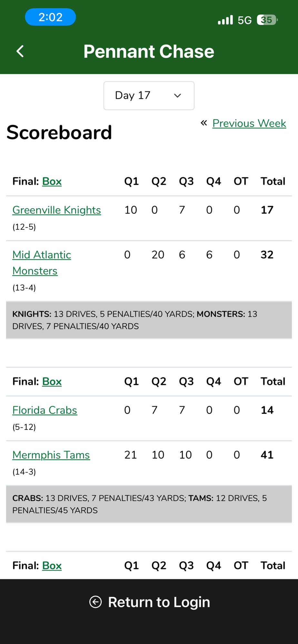Tap the Crabs and Tams drives summary

(149, 504)
